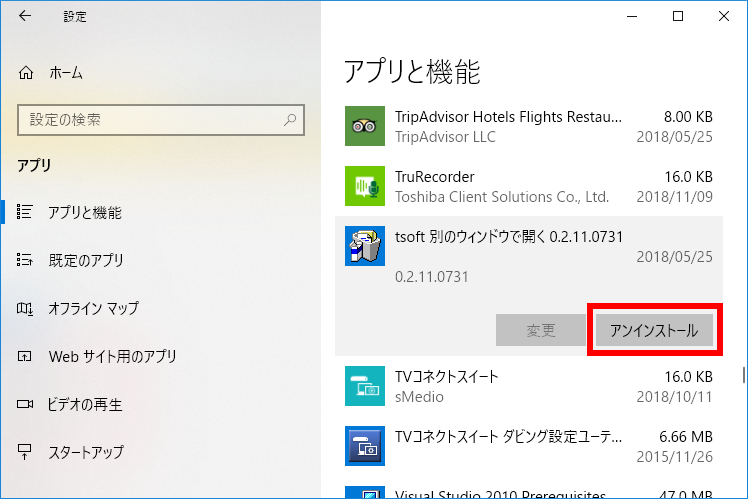Image resolution: width=748 pixels, height=499 pixels.
Task: Click the sMedio publisher text
Action: 419,397
